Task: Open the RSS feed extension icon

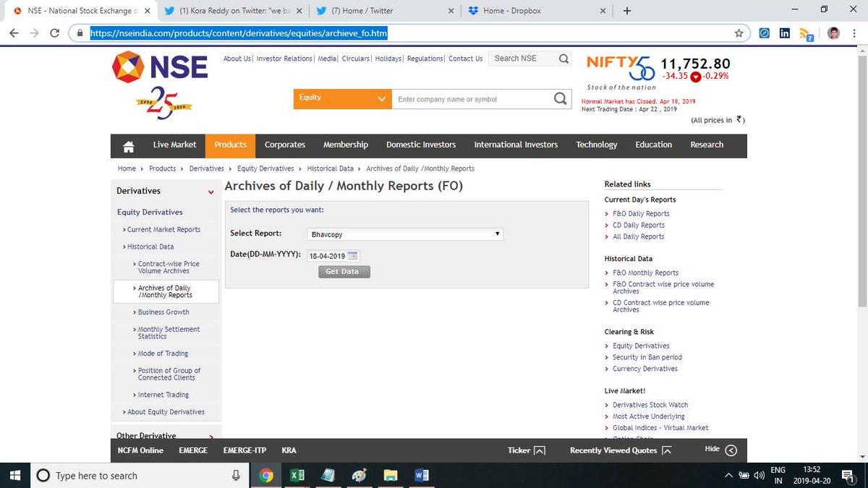Action: click(x=807, y=33)
